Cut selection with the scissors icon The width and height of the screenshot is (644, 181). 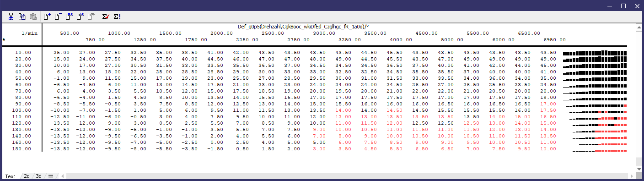click(x=11, y=16)
